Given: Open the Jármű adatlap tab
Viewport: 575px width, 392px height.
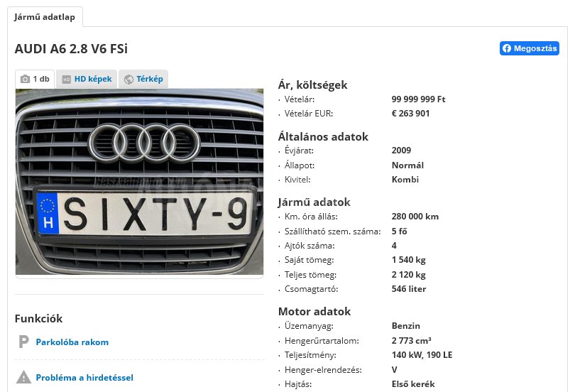Looking at the screenshot, I should coord(45,17).
